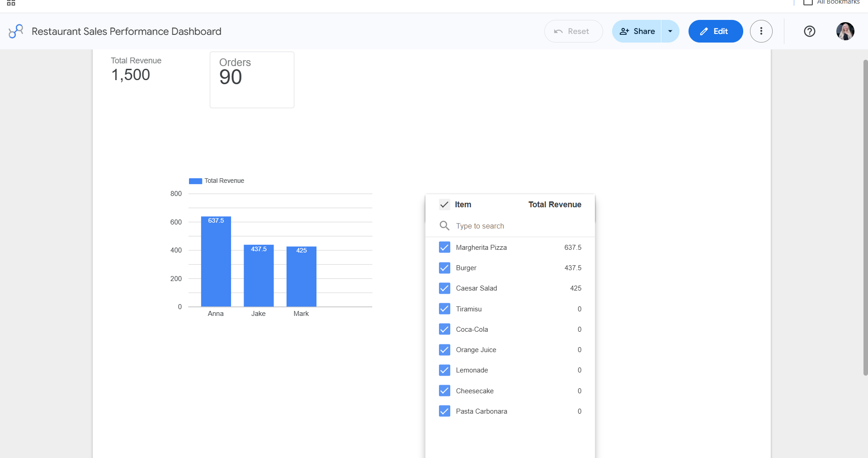Open the user profile avatar
Image resolution: width=868 pixels, height=458 pixels.
click(x=845, y=31)
